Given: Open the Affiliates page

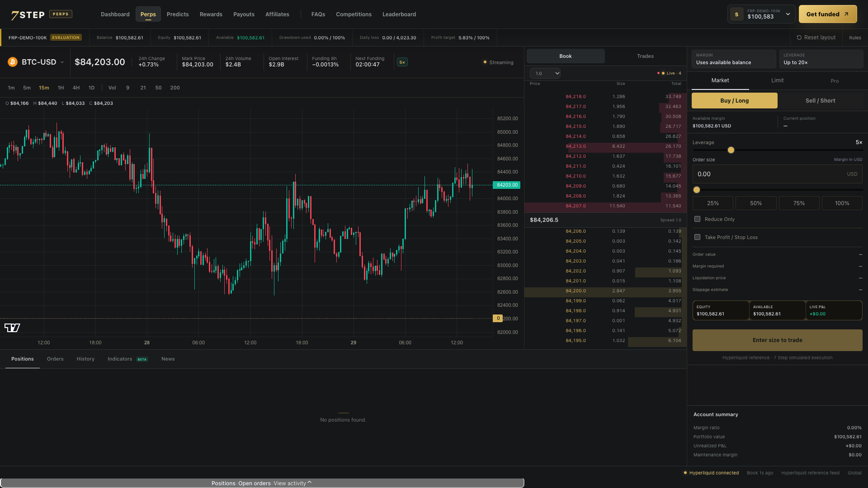Looking at the screenshot, I should click(x=277, y=14).
